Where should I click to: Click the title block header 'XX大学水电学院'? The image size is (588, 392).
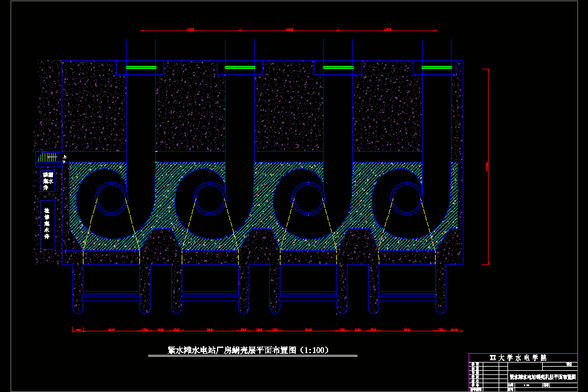point(518,358)
